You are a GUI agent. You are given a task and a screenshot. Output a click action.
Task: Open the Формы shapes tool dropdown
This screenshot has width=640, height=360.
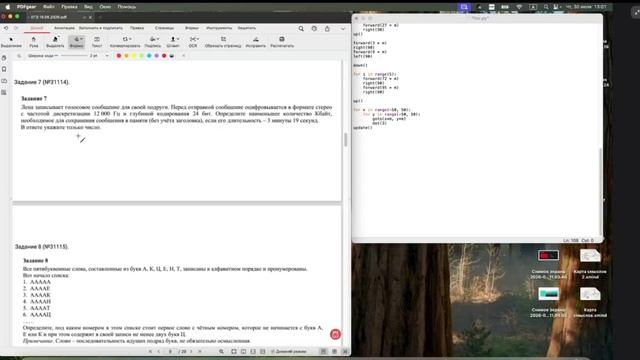click(x=77, y=42)
